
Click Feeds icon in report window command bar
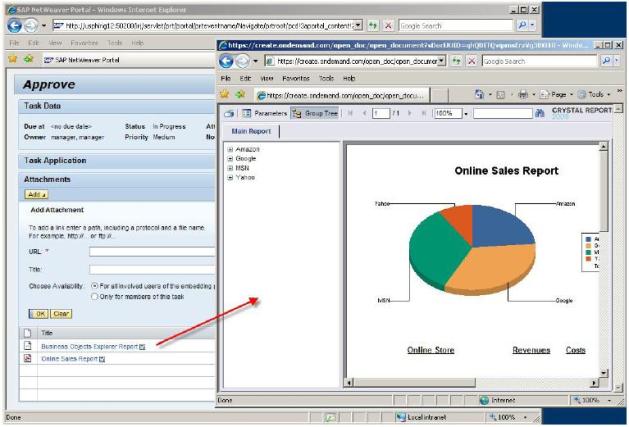tap(501, 95)
